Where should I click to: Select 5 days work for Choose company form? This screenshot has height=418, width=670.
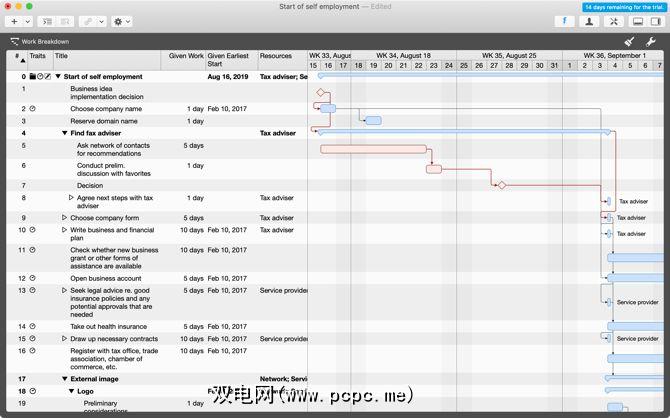tap(194, 218)
